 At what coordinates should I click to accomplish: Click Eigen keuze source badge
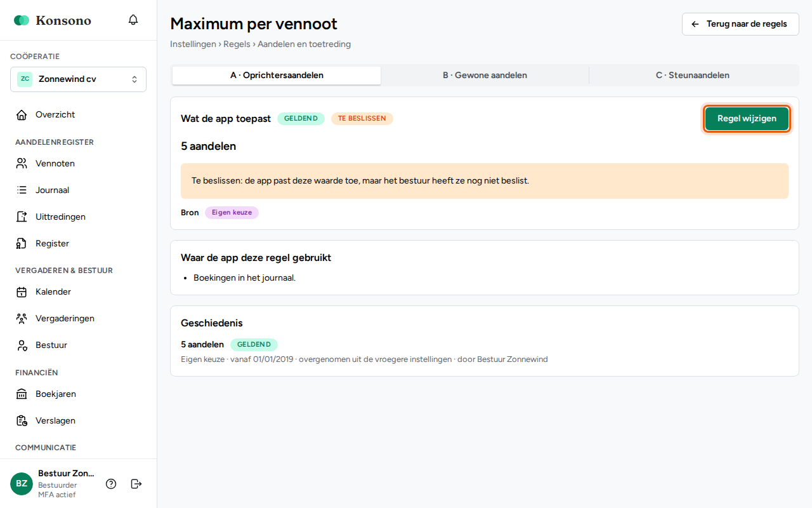[x=232, y=213]
